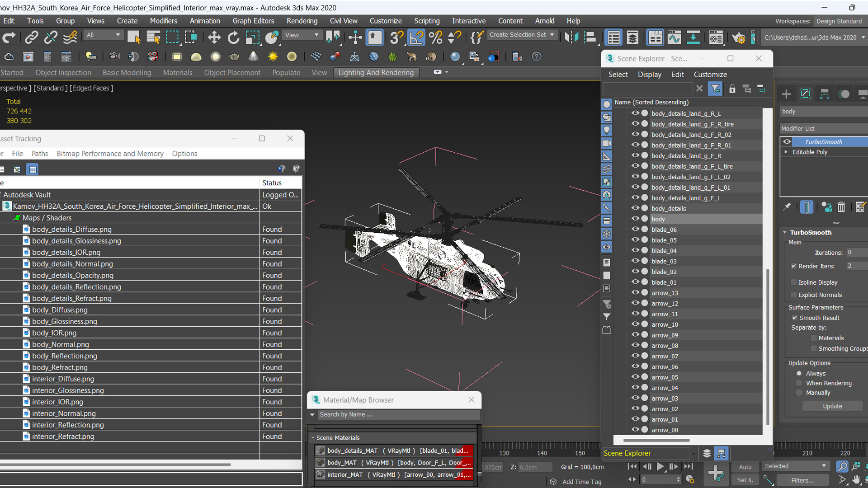The width and height of the screenshot is (868, 488).
Task: Open the Rendering menu
Action: point(302,21)
